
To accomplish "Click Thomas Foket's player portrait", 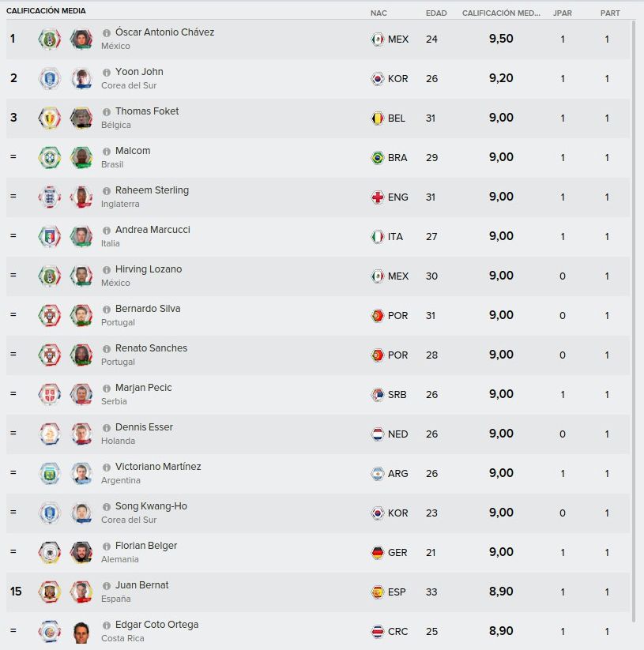I will 81,118.
